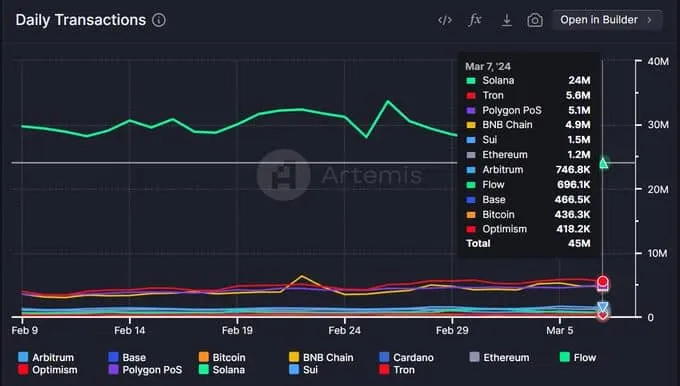Click the fx formula icon
The height and width of the screenshot is (386, 680).
point(475,20)
